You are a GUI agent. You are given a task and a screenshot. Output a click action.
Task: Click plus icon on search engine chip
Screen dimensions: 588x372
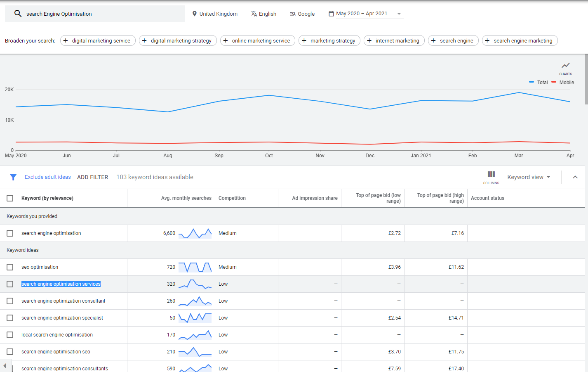(433, 40)
